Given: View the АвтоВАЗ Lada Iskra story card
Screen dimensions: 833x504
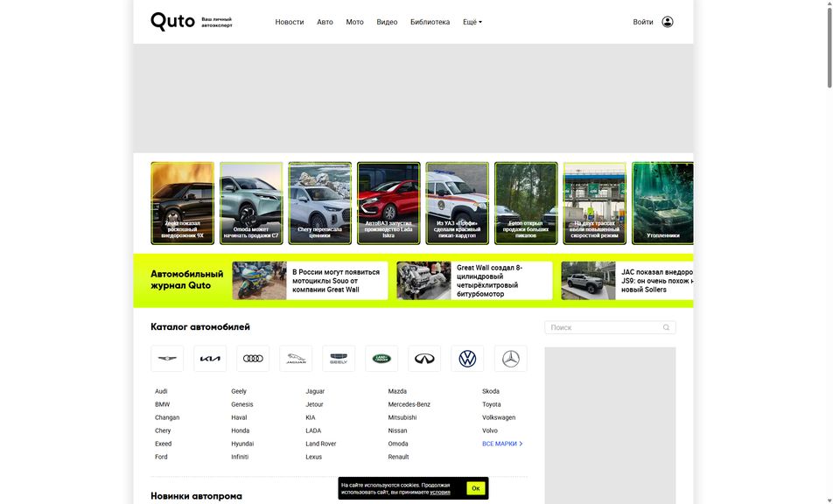Looking at the screenshot, I should [x=388, y=203].
